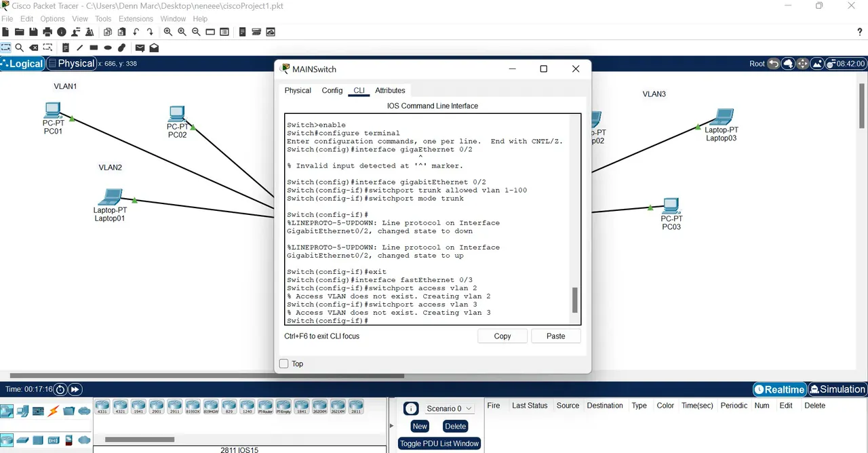Click the Set Tiled Background mountain icon
Screen dimensions: 868x453
coord(816,64)
